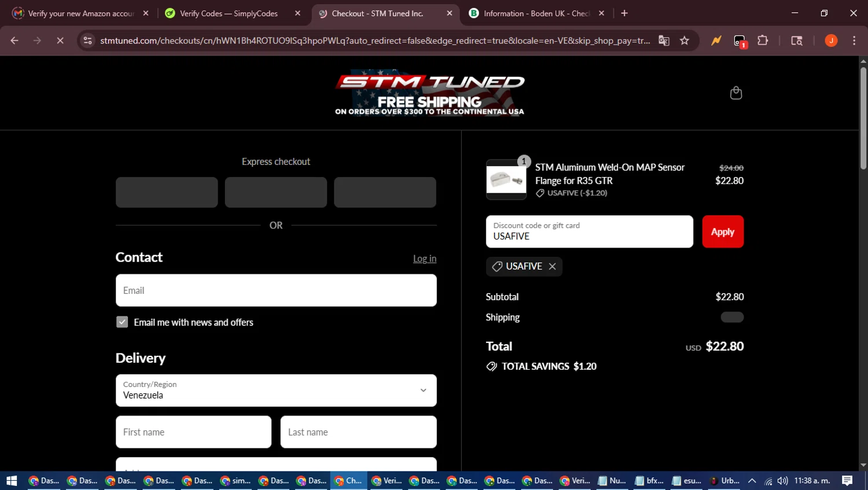Screen dimensions: 868x490
Task: Click the Total USD $22.80 amount
Action: tap(724, 347)
